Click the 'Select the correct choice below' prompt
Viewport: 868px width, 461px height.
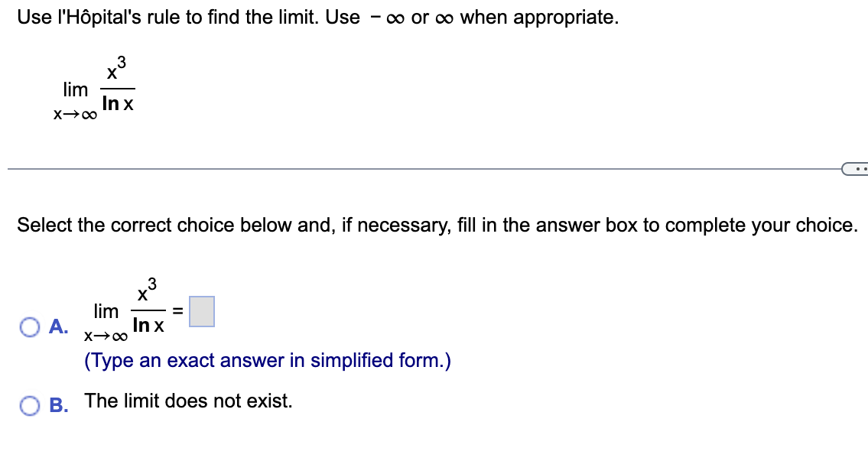click(434, 225)
